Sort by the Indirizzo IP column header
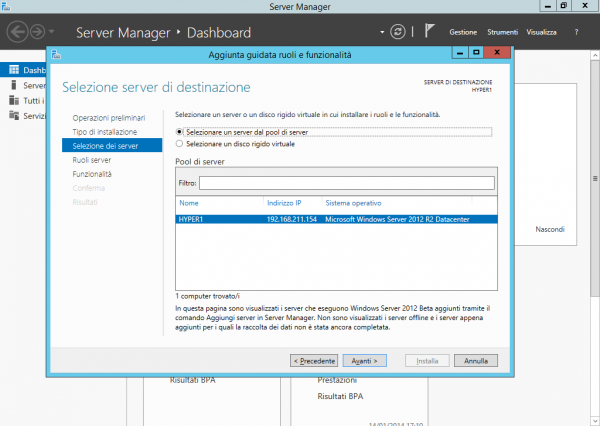 [284, 203]
